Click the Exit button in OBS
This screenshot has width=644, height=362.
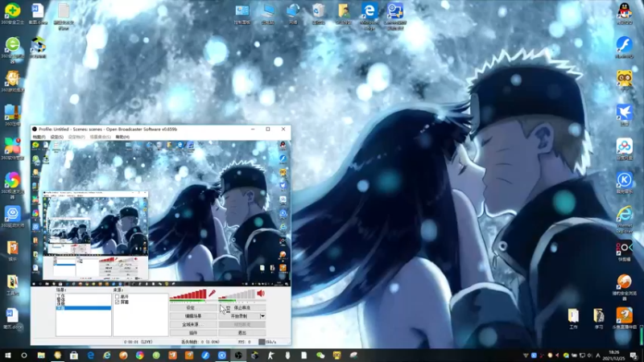pos(242,333)
